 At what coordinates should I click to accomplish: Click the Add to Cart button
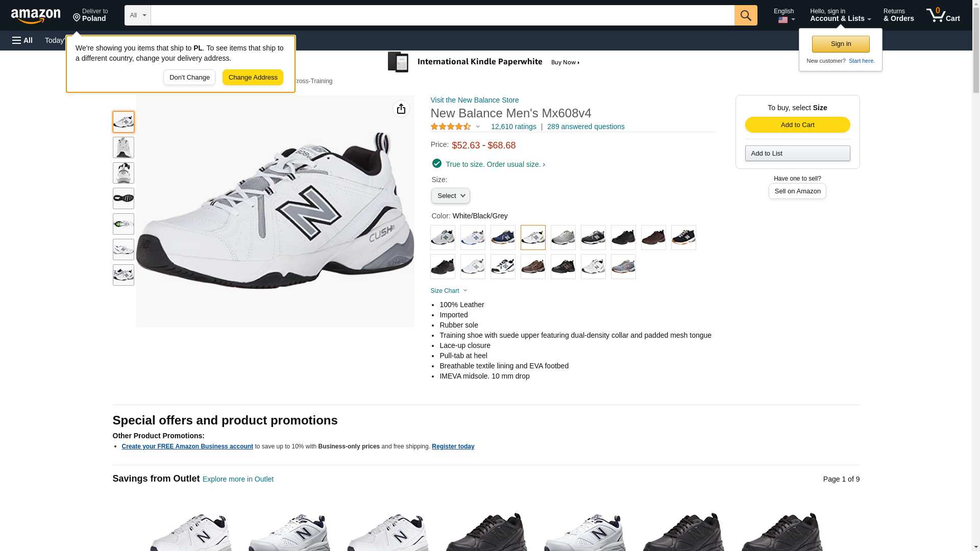(x=797, y=125)
